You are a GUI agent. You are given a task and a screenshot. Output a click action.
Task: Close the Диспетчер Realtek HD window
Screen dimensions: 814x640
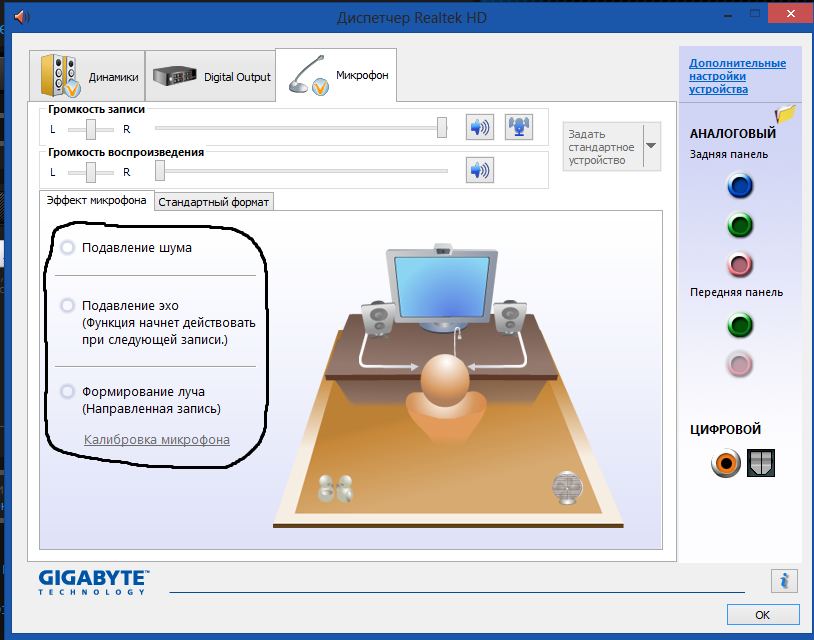click(790, 14)
